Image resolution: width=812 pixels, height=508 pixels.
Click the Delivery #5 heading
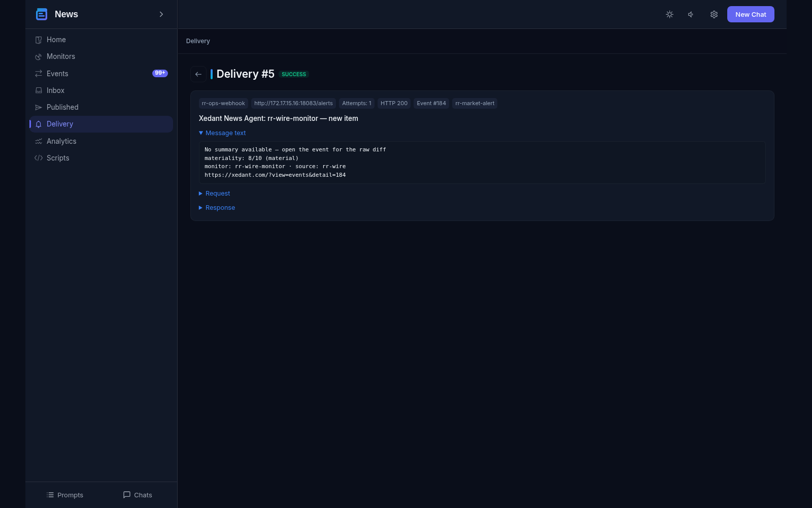[x=245, y=74]
